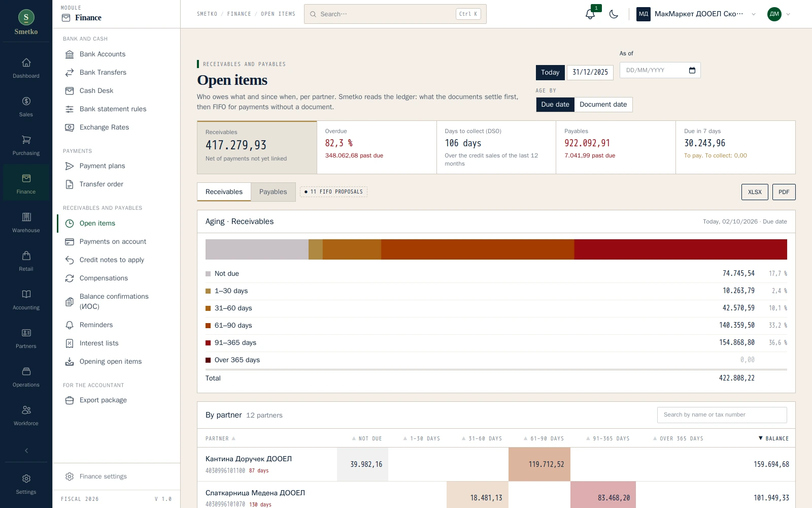Export to PDF
812x508 pixels.
[x=784, y=192]
